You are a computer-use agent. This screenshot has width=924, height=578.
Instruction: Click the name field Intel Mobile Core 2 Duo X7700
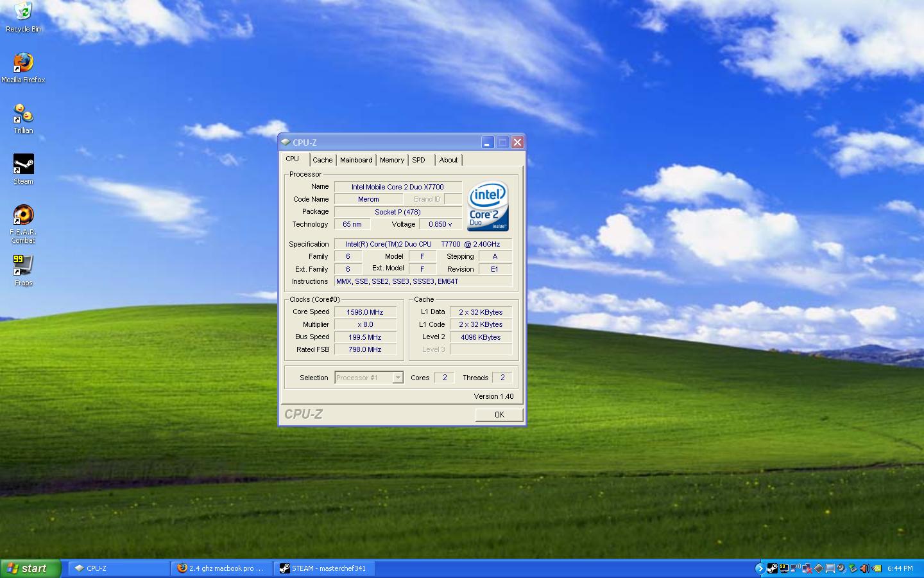pos(398,187)
